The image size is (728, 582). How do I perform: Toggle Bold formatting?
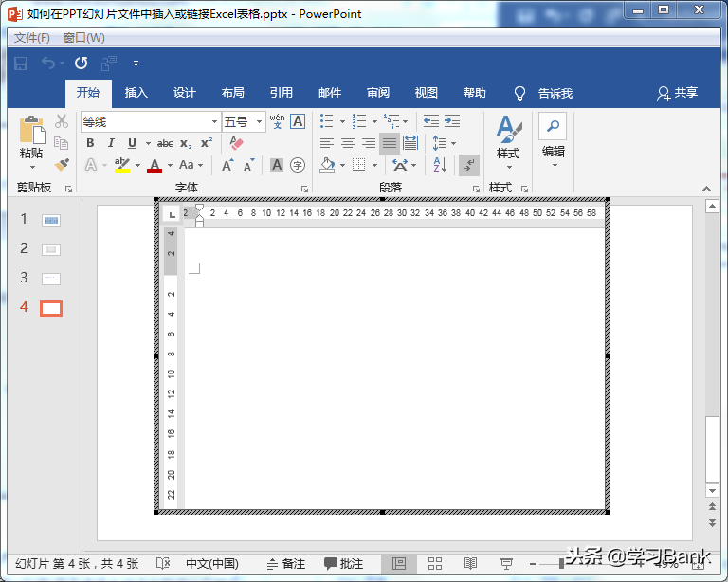(91, 143)
